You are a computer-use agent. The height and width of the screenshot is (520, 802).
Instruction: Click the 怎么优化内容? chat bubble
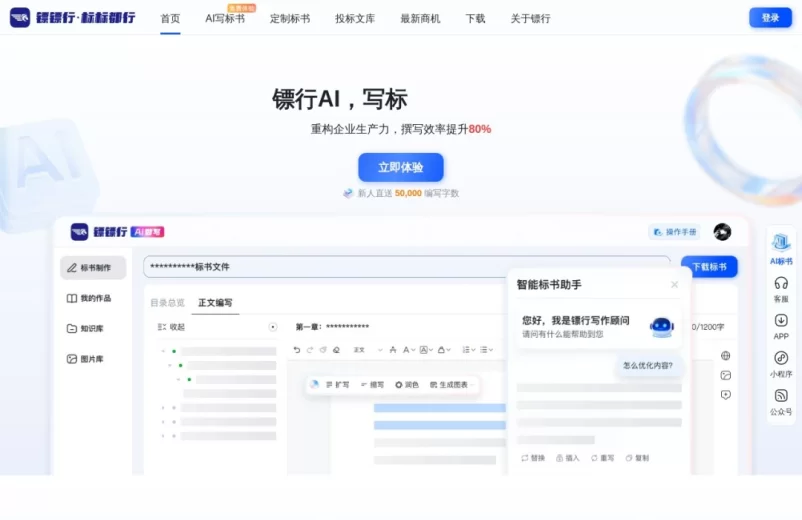pyautogui.click(x=648, y=366)
